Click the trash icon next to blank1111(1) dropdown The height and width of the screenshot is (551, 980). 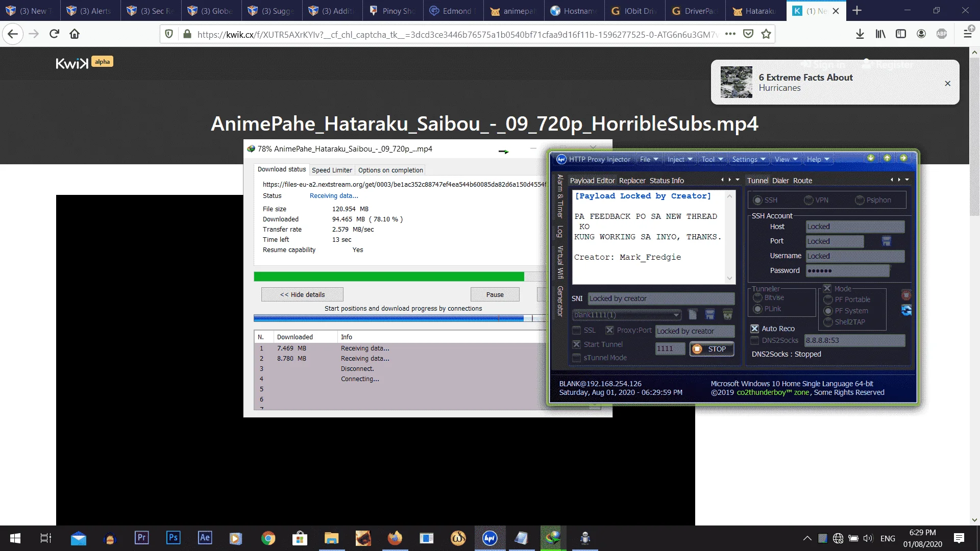728,314
